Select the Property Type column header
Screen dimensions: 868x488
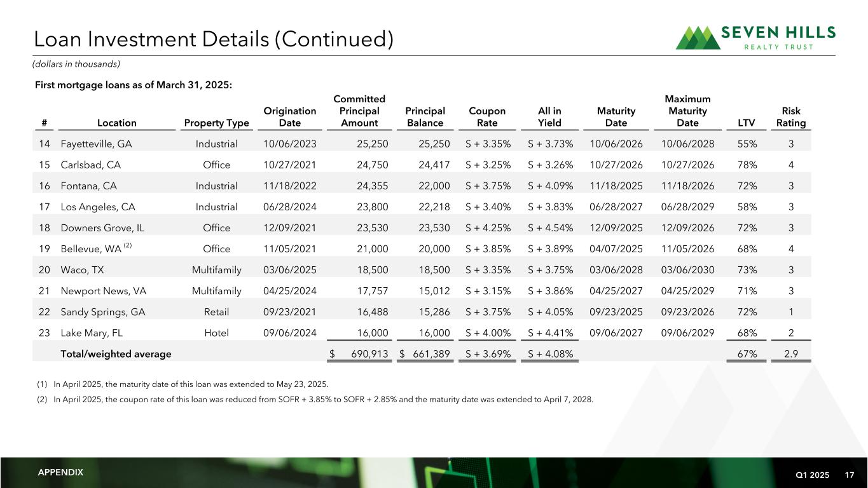(216, 123)
